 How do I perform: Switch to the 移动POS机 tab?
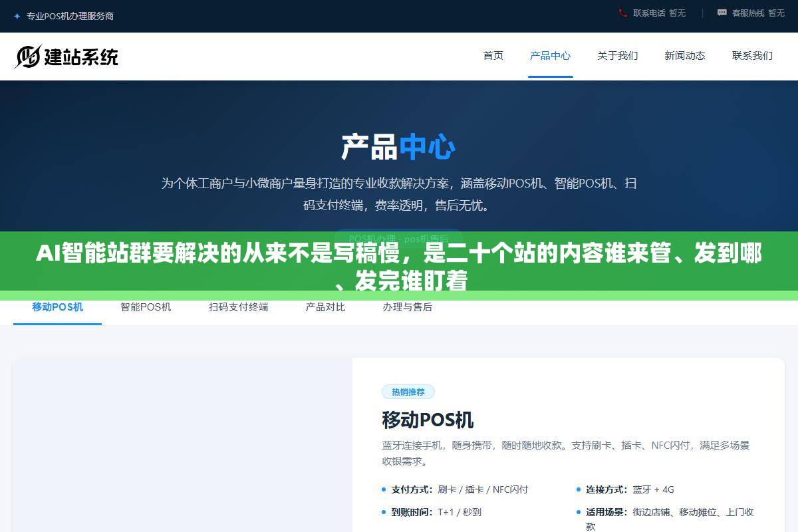point(58,307)
